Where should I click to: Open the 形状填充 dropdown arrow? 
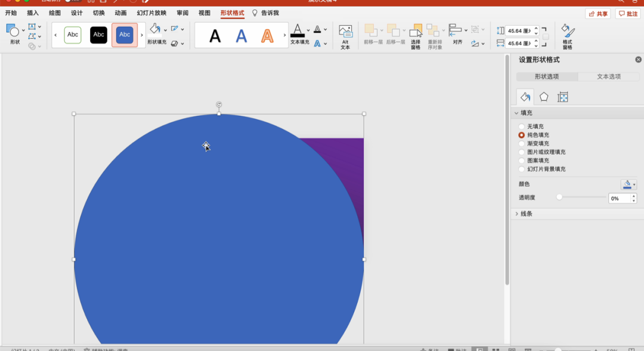[x=165, y=30]
